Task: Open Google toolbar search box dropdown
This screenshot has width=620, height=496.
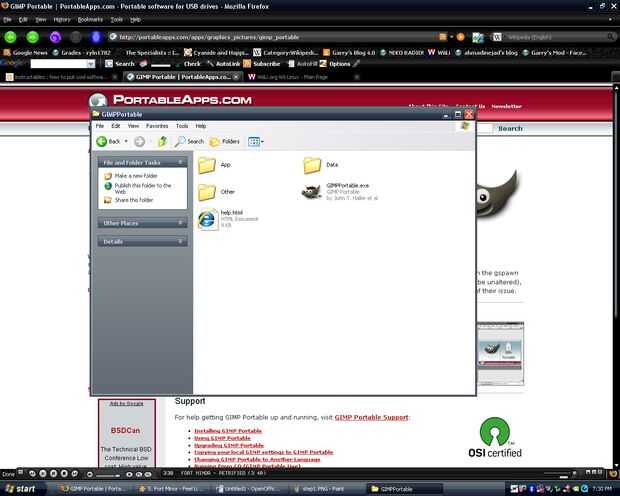Action: [x=91, y=64]
